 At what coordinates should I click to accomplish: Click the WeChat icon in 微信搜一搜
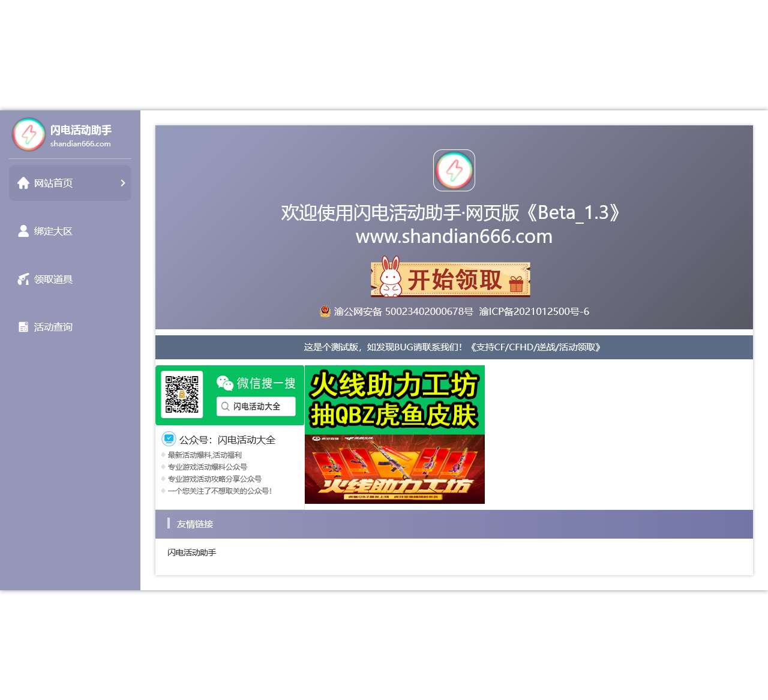coord(226,383)
